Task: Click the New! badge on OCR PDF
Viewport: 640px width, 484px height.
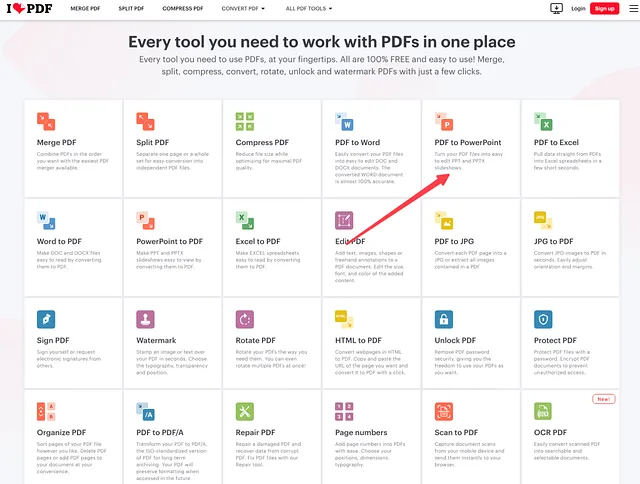Action: click(604, 399)
